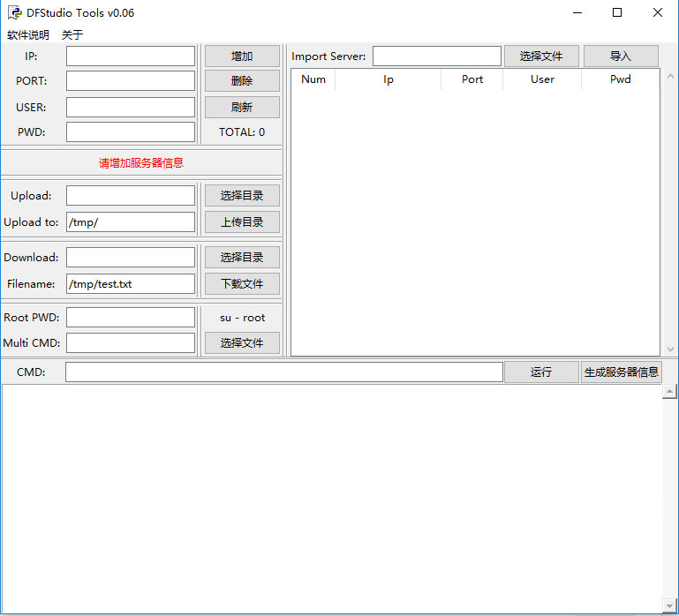Choose download directory with 选择目录 button
This screenshot has width=679, height=616.
point(242,258)
